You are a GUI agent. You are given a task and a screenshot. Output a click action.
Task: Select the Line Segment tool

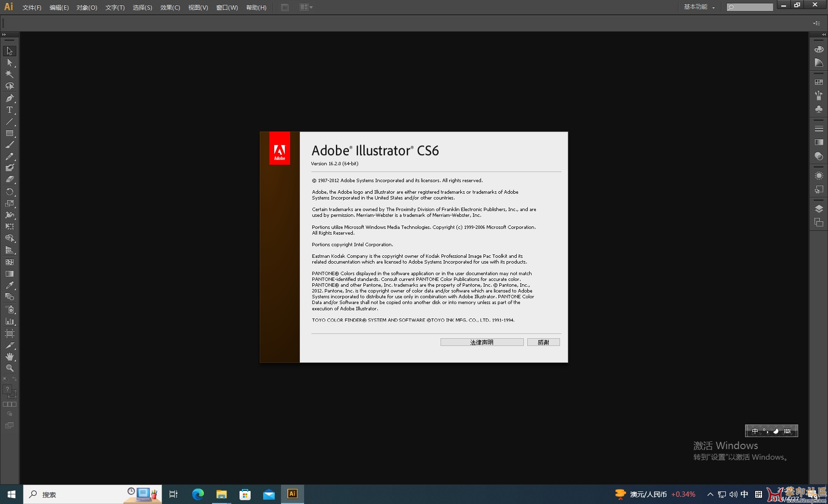pyautogui.click(x=10, y=121)
